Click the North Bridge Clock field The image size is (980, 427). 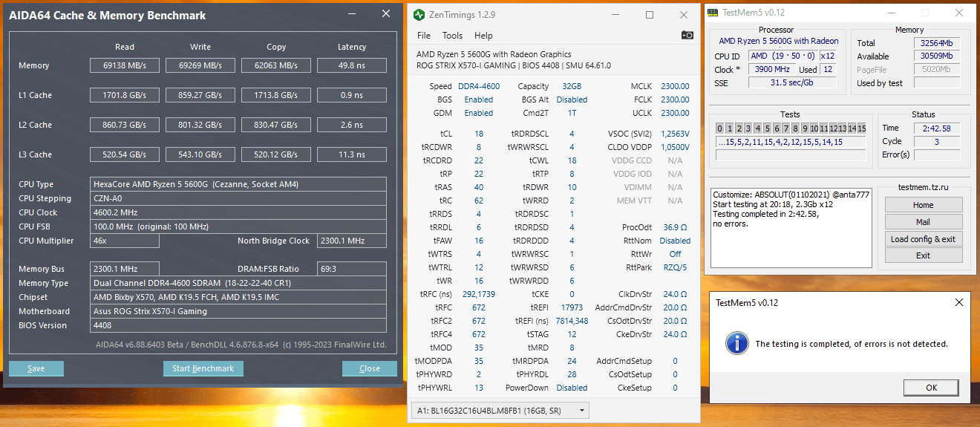coord(352,241)
